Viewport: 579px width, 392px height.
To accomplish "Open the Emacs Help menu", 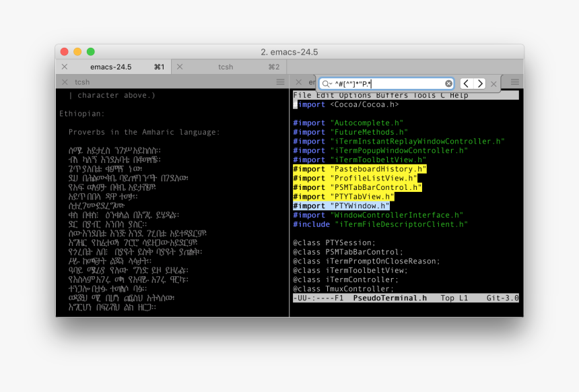I will pos(459,96).
